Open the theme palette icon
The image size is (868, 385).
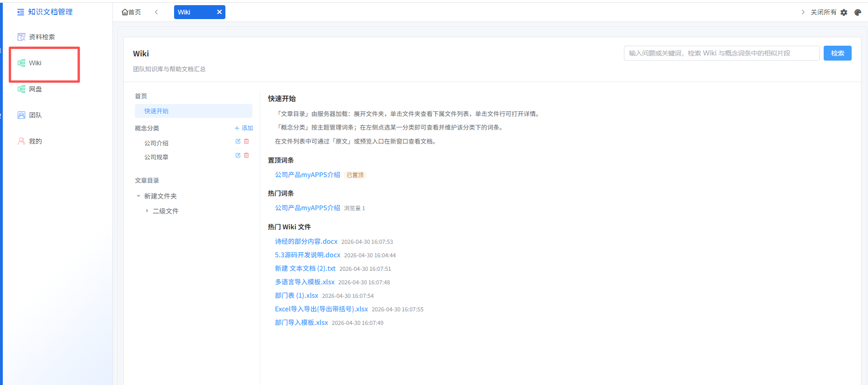[858, 13]
